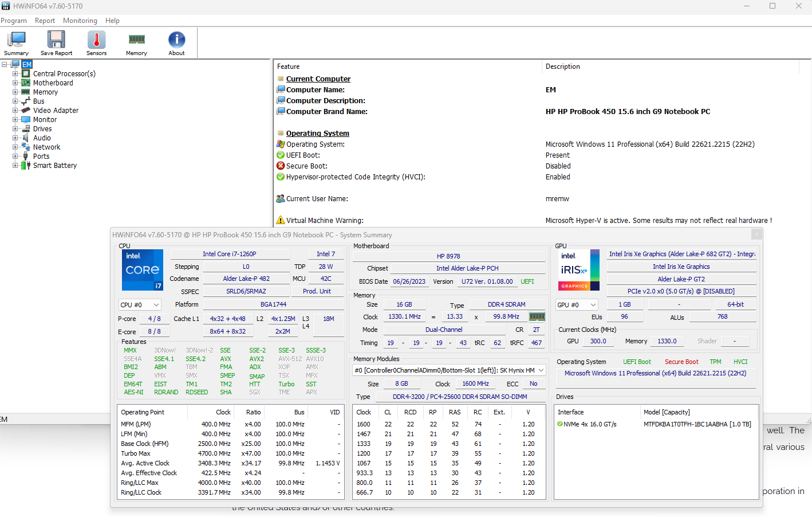Click the Smart Battery icon in the tree

[x=26, y=166]
